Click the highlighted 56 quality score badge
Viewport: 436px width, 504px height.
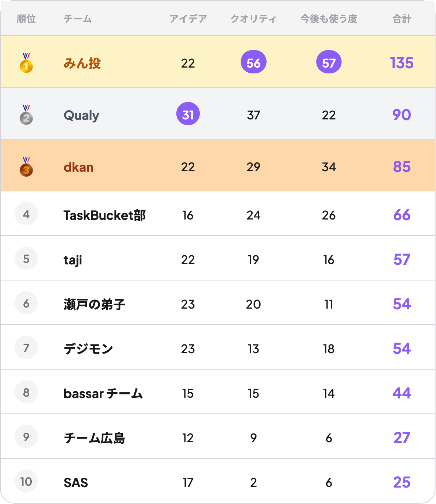tap(253, 62)
